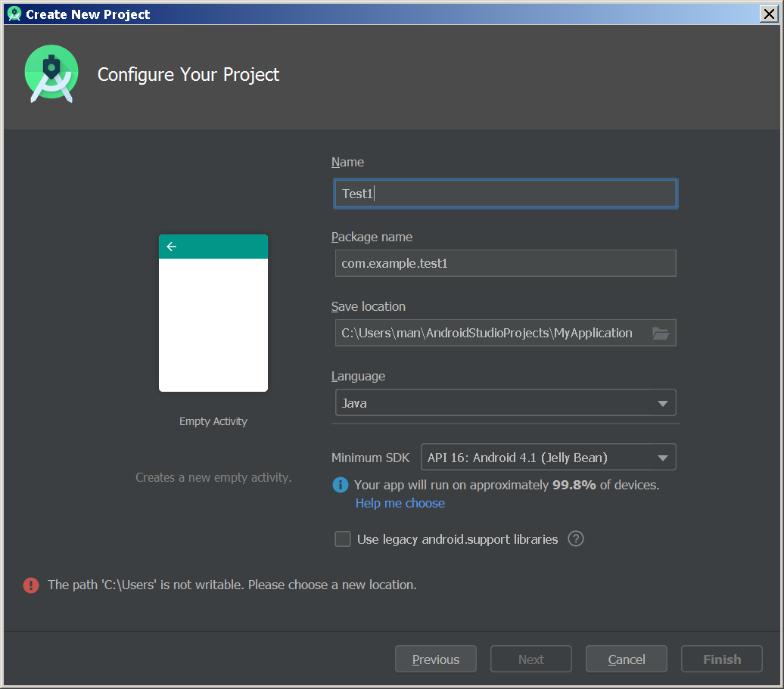
Task: Click into the Name field containing Test1
Action: pyautogui.click(x=506, y=194)
